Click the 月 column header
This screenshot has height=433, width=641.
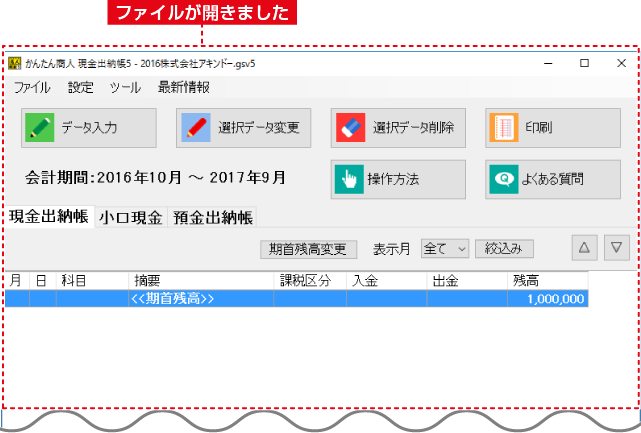[17, 281]
